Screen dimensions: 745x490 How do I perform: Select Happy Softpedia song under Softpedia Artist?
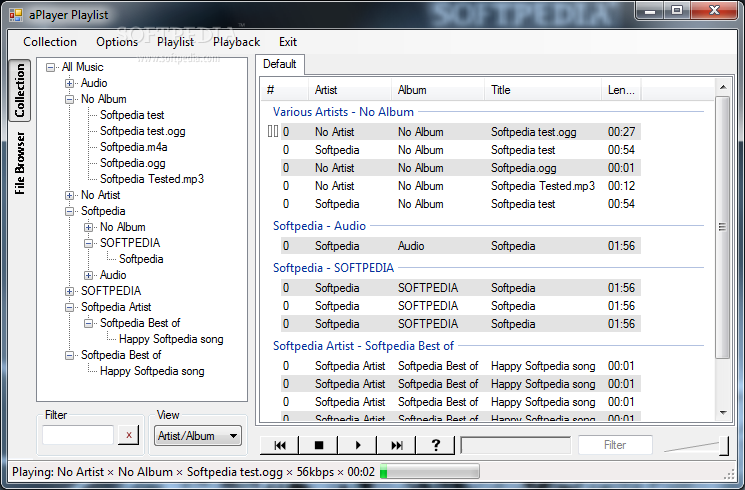pos(171,339)
